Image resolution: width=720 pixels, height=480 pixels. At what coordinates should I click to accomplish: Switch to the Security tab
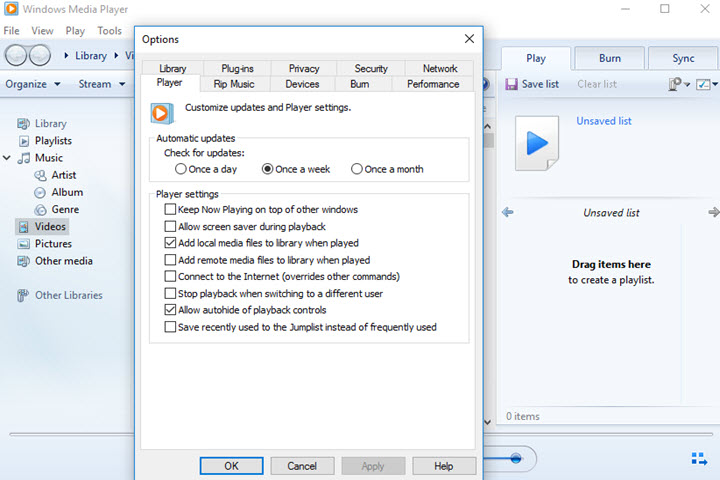371,68
